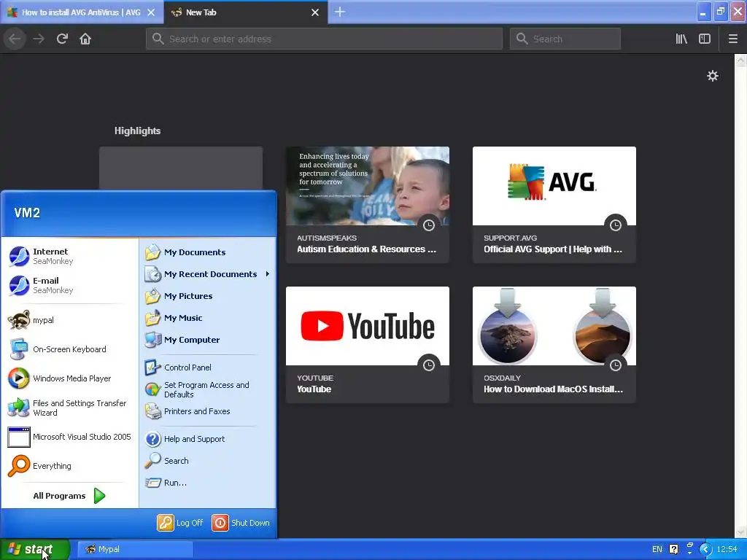747x560 pixels.
Task: Open the YouTube highlight card
Action: 368,344
